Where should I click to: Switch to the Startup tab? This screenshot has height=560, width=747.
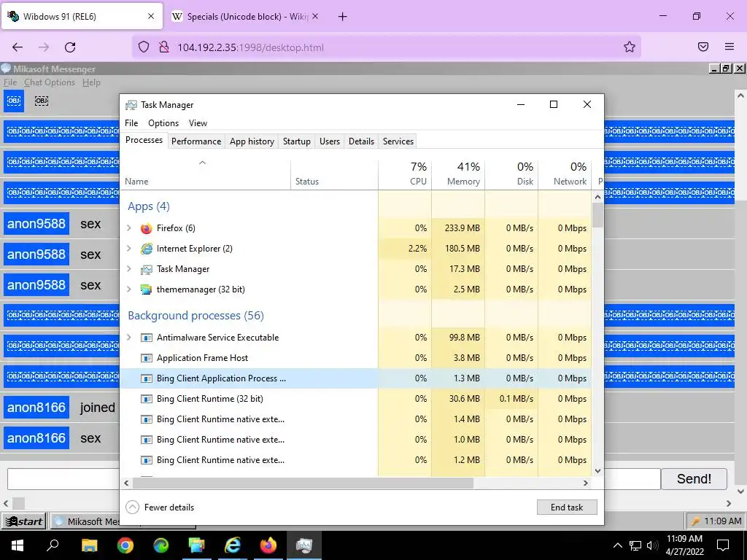coord(297,141)
